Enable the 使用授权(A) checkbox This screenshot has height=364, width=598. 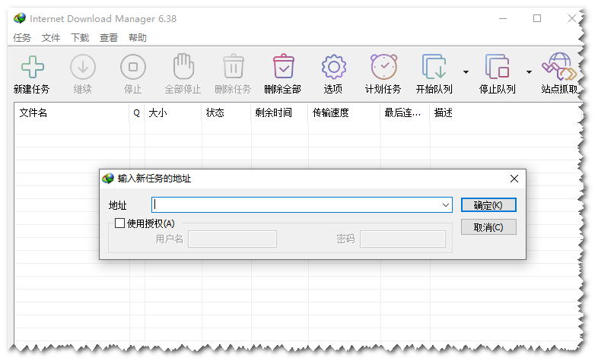point(119,223)
